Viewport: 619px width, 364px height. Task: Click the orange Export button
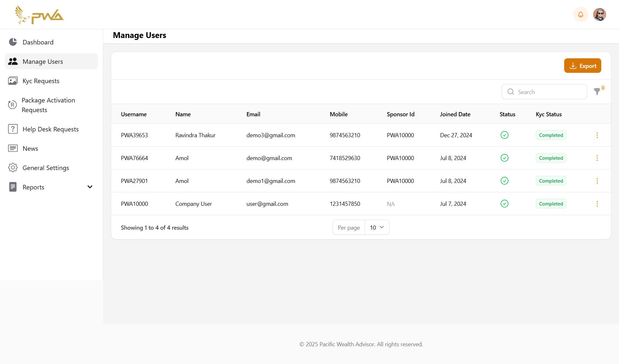583,66
